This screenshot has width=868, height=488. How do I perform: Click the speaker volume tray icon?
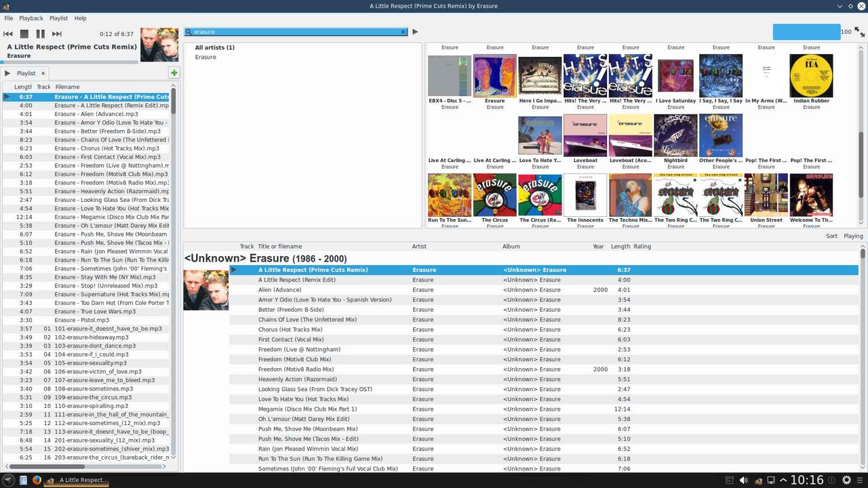pyautogui.click(x=743, y=481)
